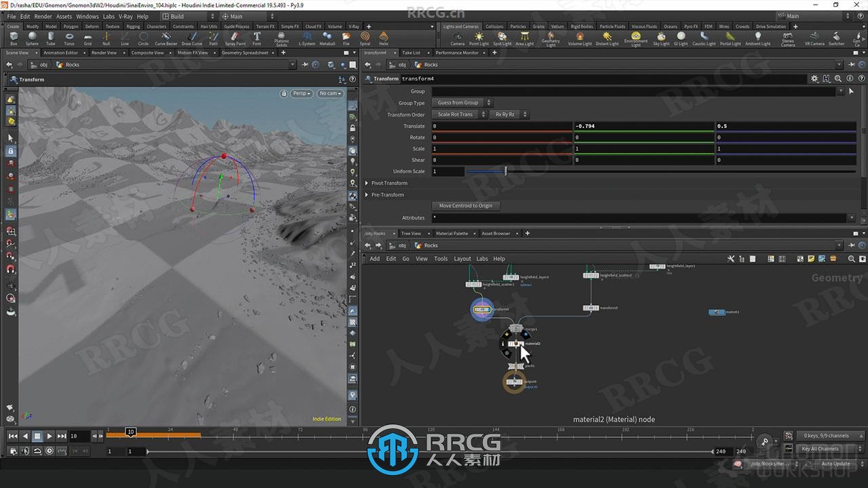The width and height of the screenshot is (868, 488).
Task: Open the Render menu
Action: [43, 16]
